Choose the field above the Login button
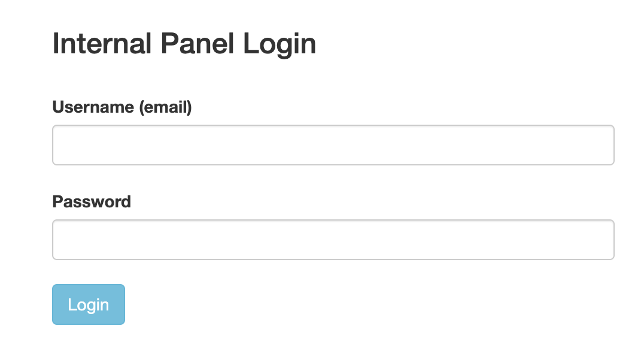 coord(333,239)
